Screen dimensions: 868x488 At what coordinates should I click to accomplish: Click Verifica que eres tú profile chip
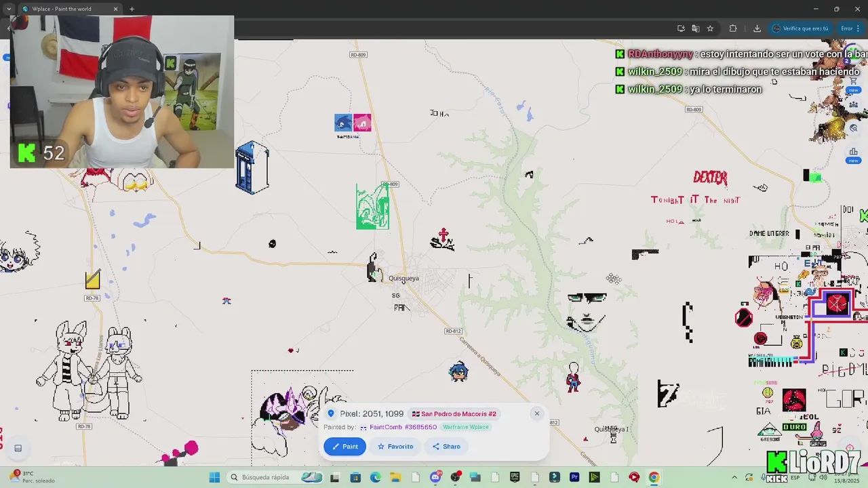[x=800, y=28]
